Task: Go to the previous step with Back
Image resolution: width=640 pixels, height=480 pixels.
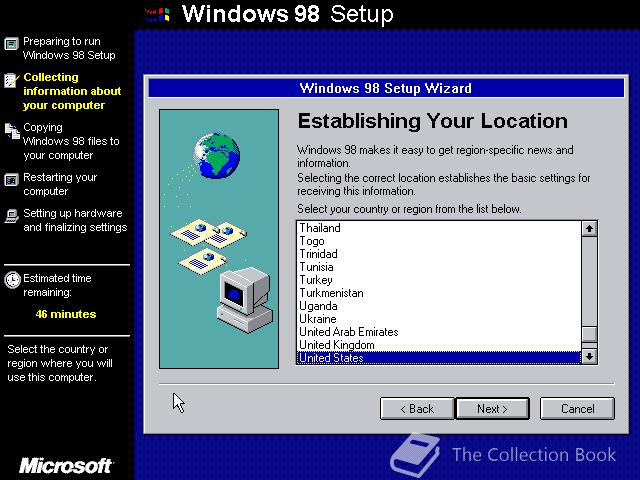Action: pyautogui.click(x=417, y=409)
